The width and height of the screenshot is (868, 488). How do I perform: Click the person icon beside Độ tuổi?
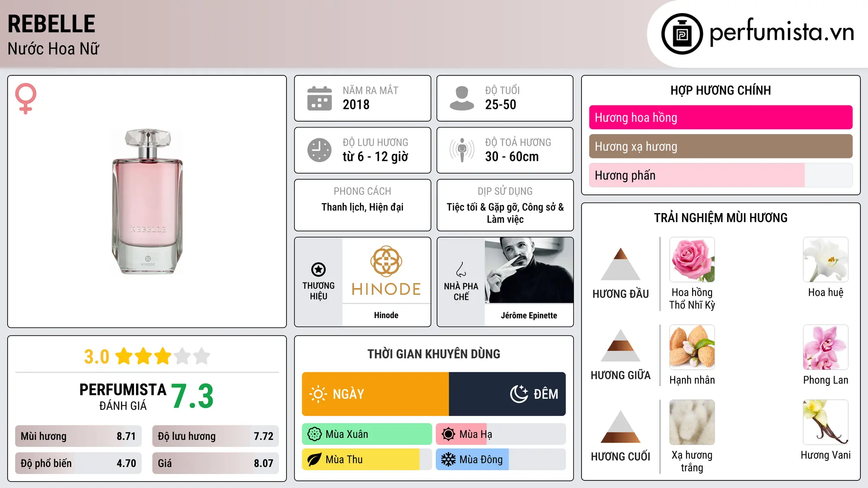point(462,98)
